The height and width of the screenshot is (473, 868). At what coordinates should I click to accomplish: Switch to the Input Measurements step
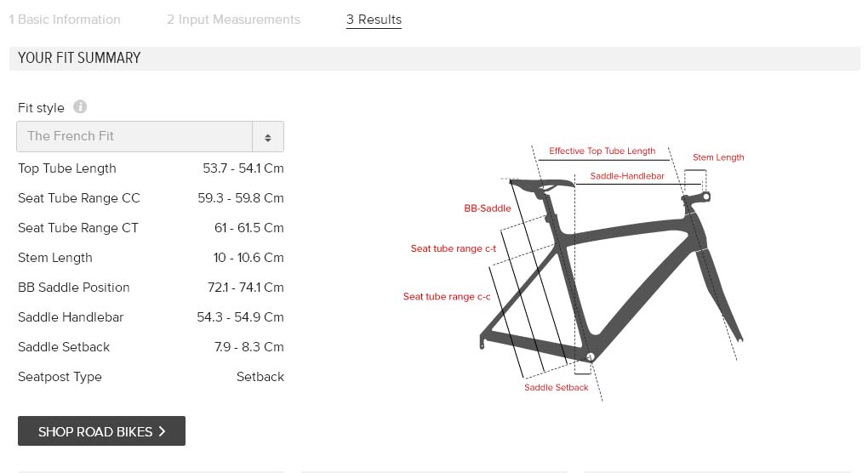pyautogui.click(x=234, y=20)
